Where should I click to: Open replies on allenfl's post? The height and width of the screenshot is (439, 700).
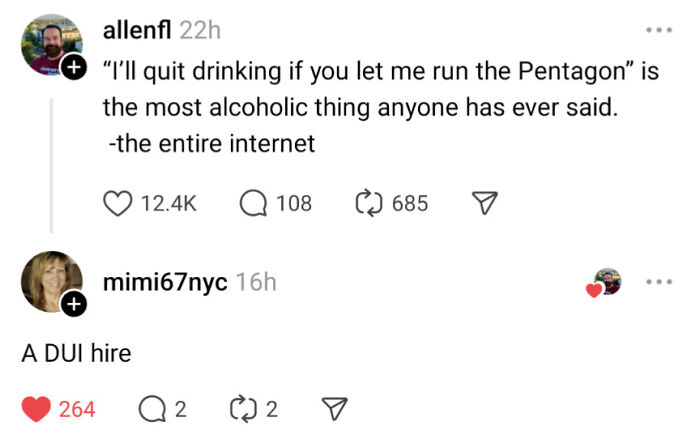tap(251, 203)
